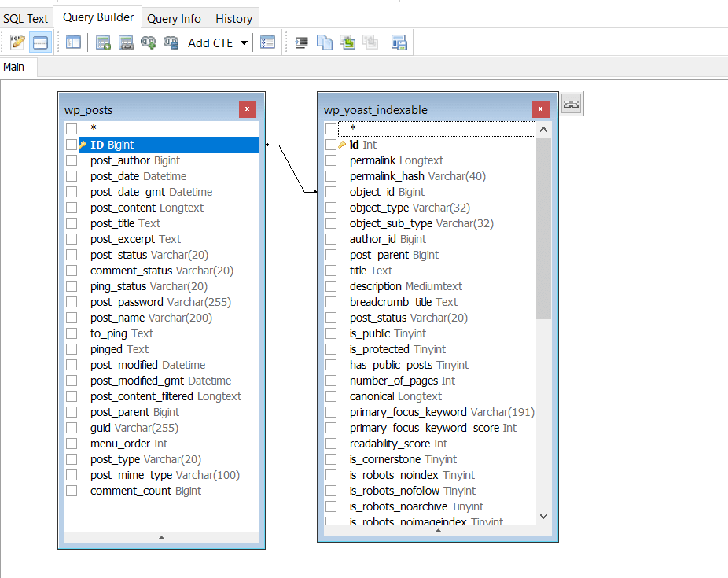Open the Add CTE dropdown arrow

244,42
